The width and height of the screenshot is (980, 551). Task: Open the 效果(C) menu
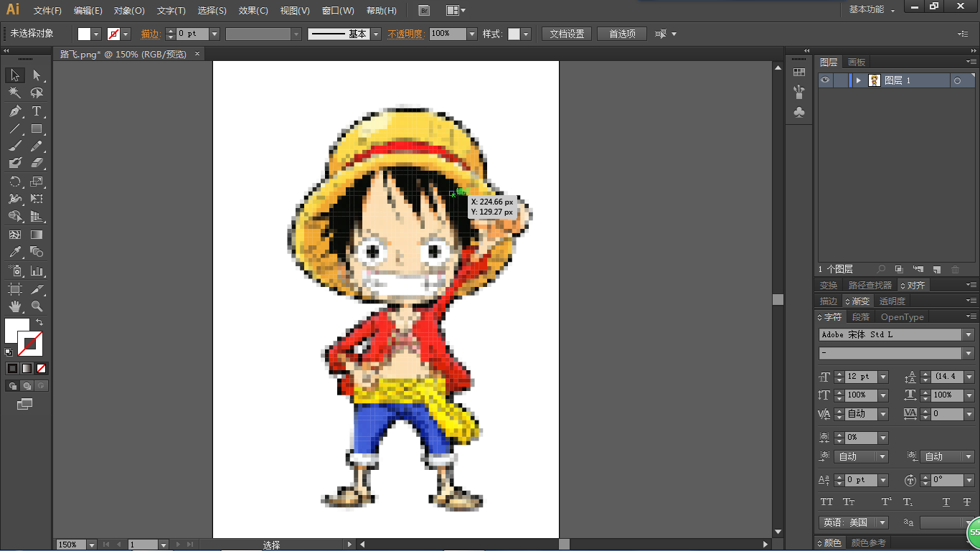tap(253, 11)
